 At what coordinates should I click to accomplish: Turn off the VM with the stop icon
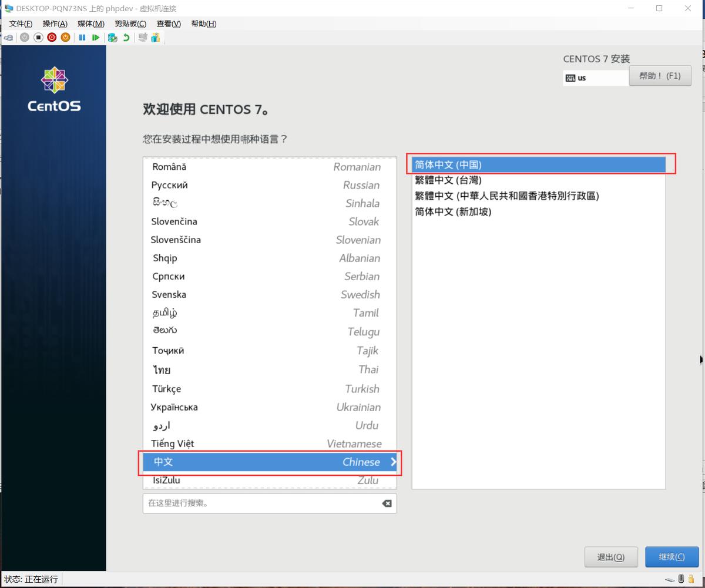tap(38, 37)
